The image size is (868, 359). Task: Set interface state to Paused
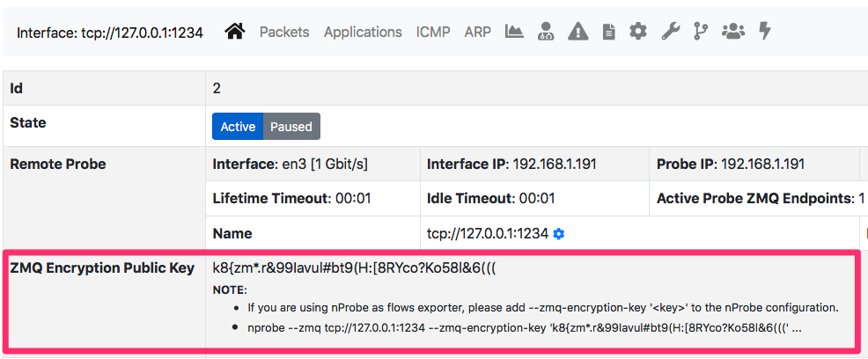291,127
